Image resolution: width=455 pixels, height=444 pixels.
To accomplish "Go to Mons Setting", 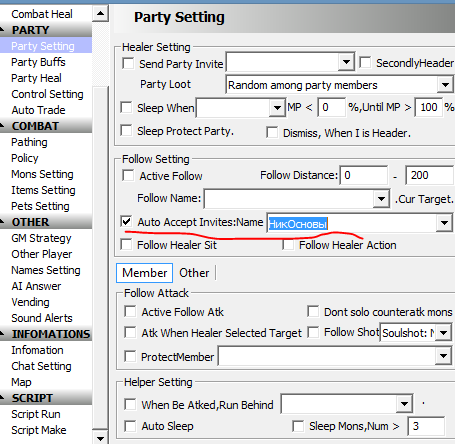I will click(x=42, y=174).
